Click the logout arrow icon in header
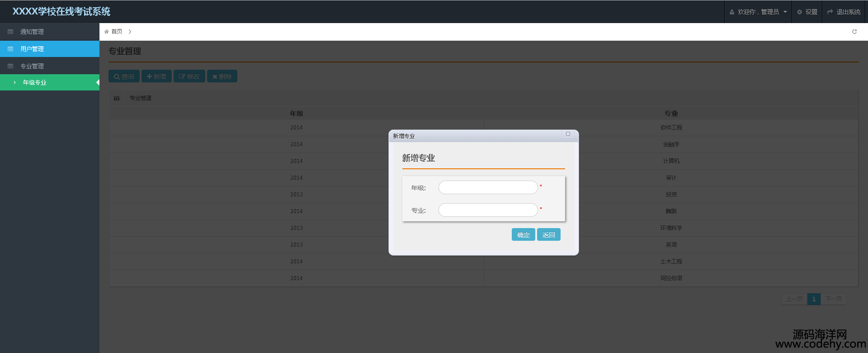This screenshot has height=353, width=868. point(830,12)
